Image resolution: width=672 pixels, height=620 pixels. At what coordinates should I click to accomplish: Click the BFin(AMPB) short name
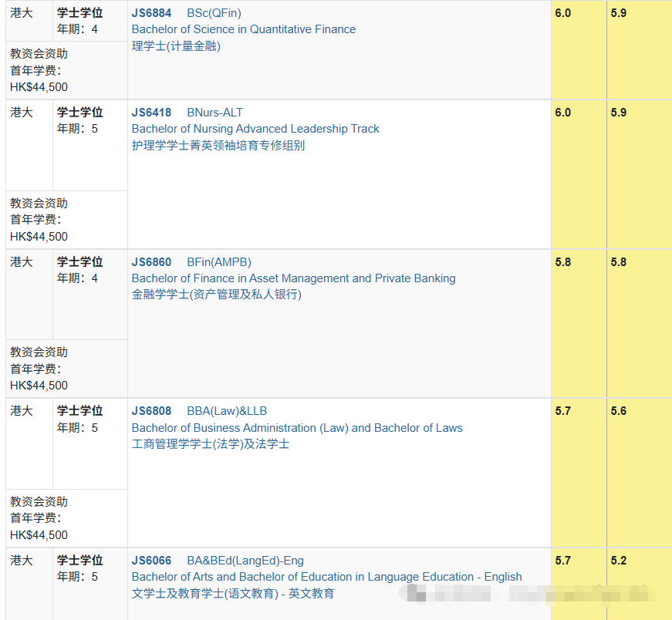(x=219, y=261)
